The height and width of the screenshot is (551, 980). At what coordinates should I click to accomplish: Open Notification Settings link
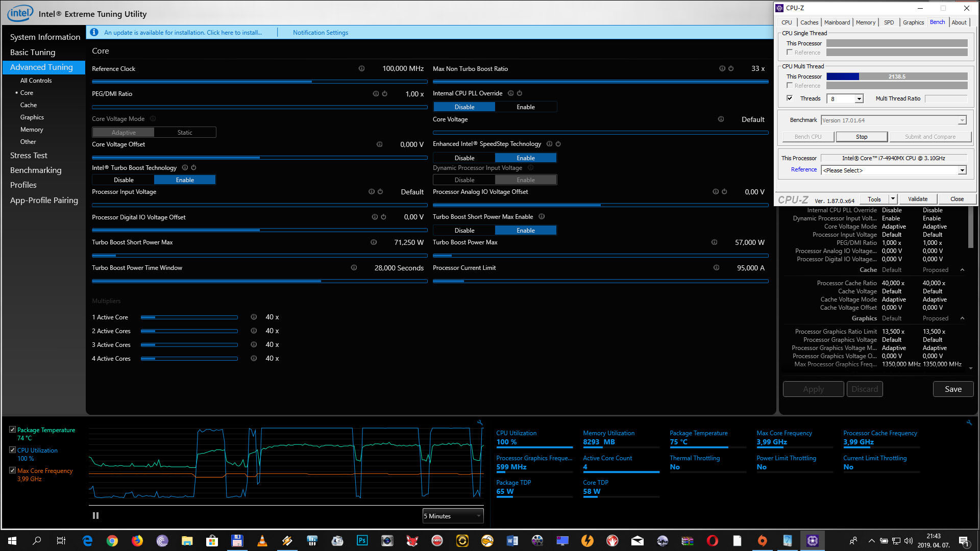[321, 33]
